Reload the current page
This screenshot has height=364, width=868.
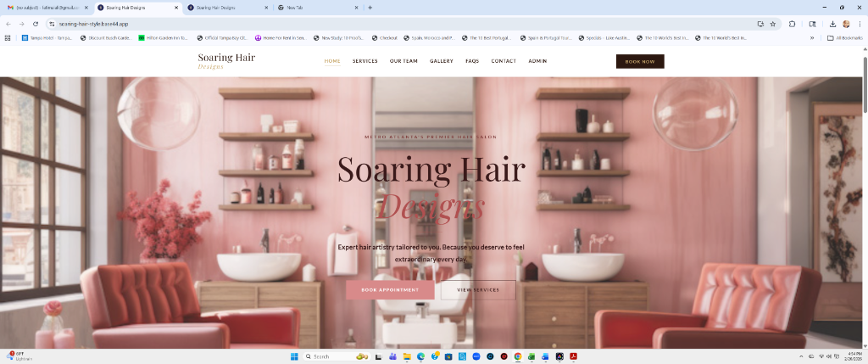point(36,24)
